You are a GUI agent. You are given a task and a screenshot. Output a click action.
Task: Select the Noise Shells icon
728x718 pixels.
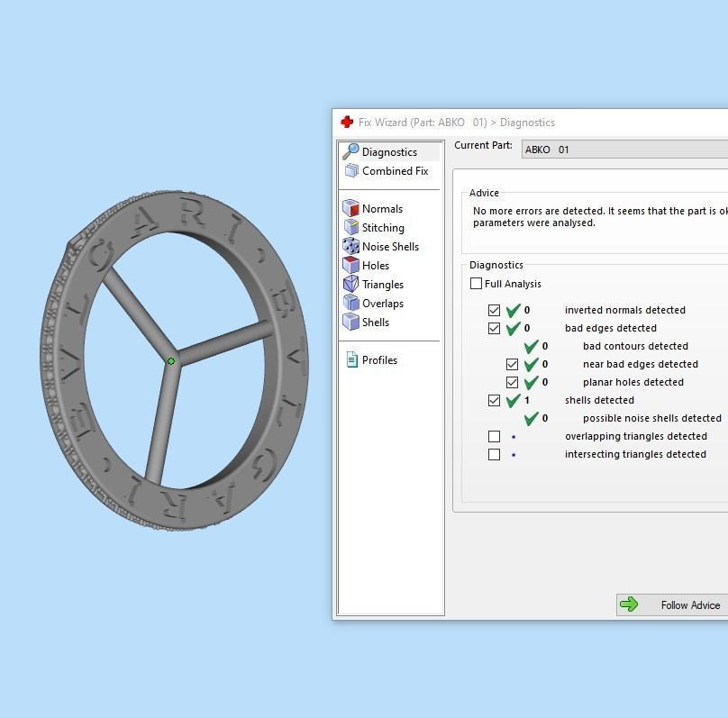pos(350,246)
